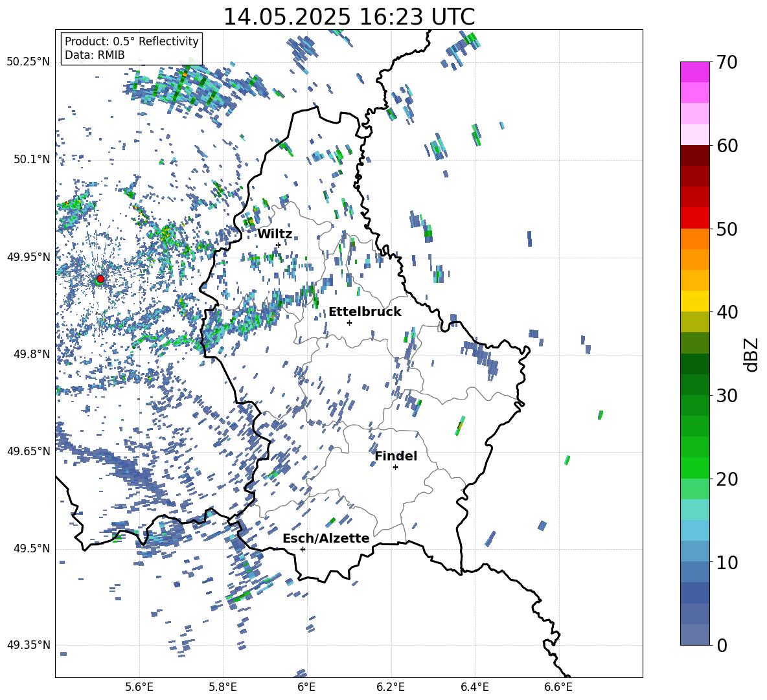The width and height of the screenshot is (767, 700).
Task: Click the 6.2°E longitude label
Action: 391,687
